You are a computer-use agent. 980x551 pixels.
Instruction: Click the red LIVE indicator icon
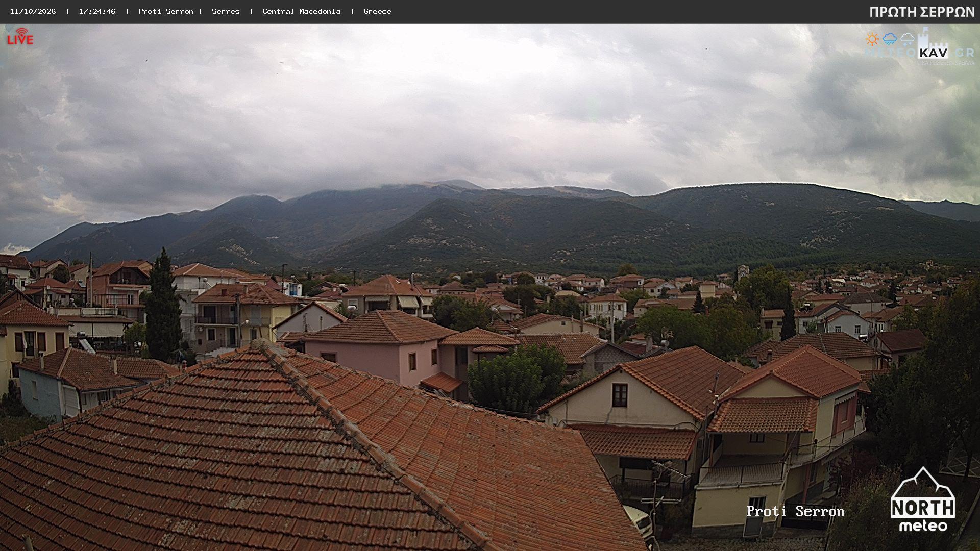coord(20,36)
